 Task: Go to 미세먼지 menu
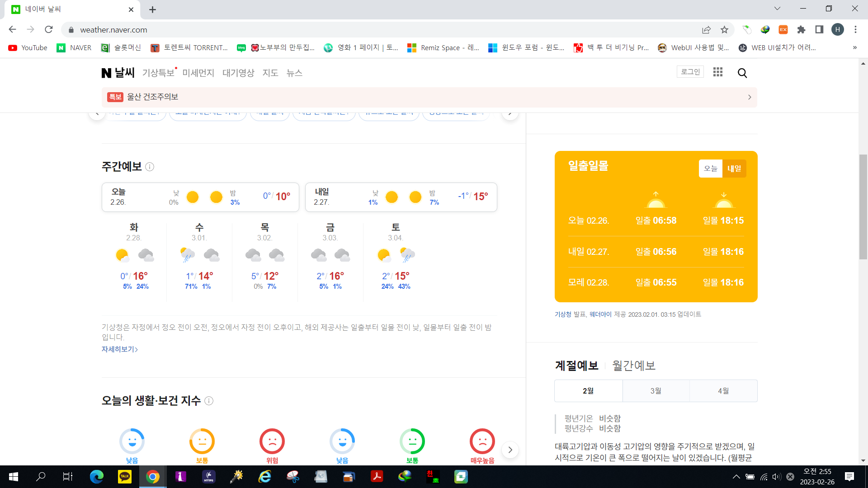coord(198,73)
